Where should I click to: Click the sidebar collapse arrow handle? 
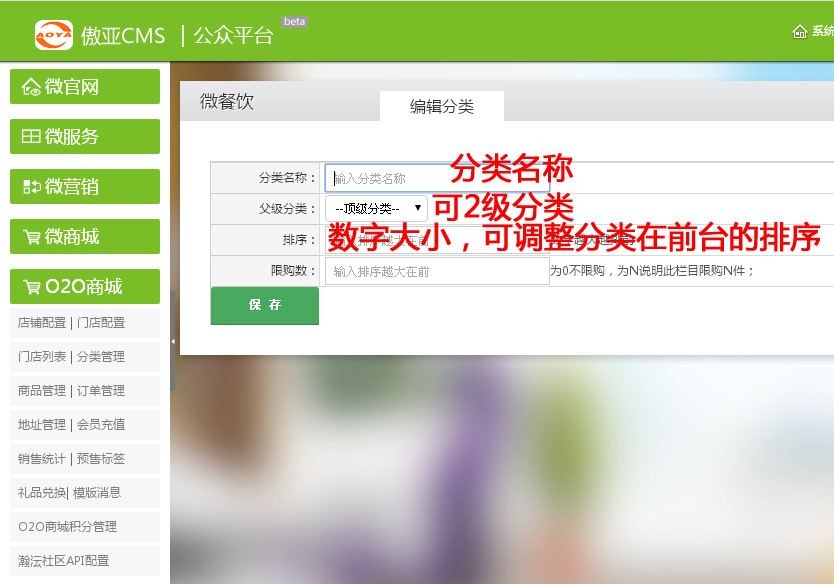coord(173,341)
